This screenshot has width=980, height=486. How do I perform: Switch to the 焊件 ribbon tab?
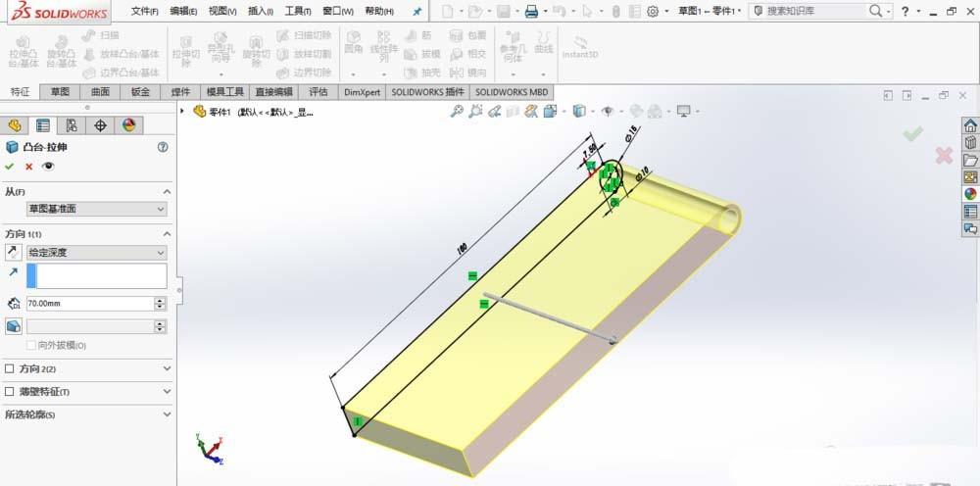[180, 92]
